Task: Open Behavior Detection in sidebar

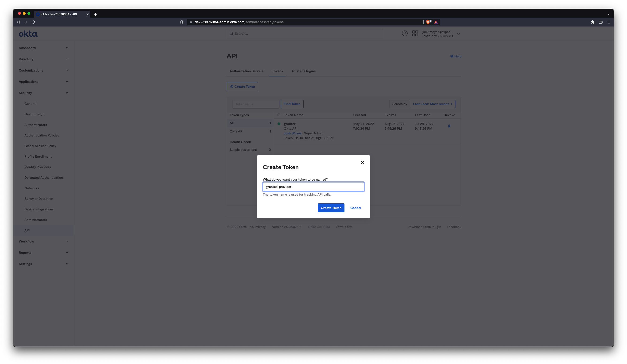Action: (38, 199)
